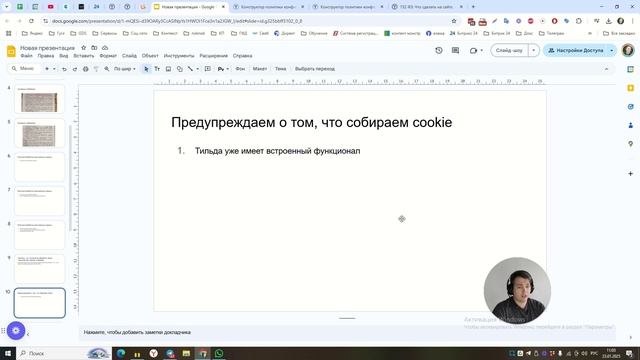Click the insert shape icon
Viewport: 640px width, 360px height.
point(180,69)
